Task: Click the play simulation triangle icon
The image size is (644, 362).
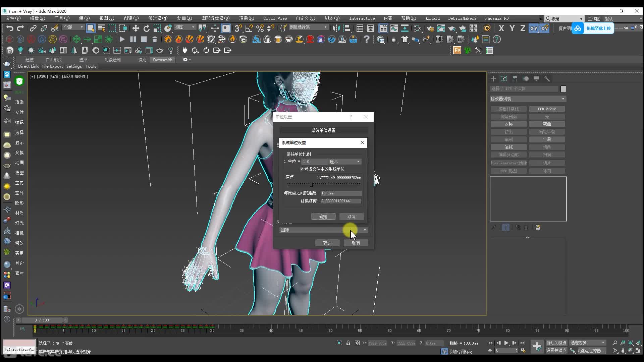Action: pos(122,39)
